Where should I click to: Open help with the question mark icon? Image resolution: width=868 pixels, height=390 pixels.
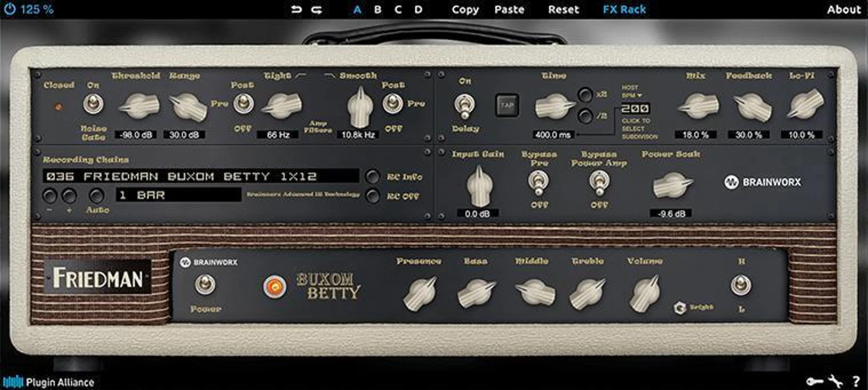point(856,381)
